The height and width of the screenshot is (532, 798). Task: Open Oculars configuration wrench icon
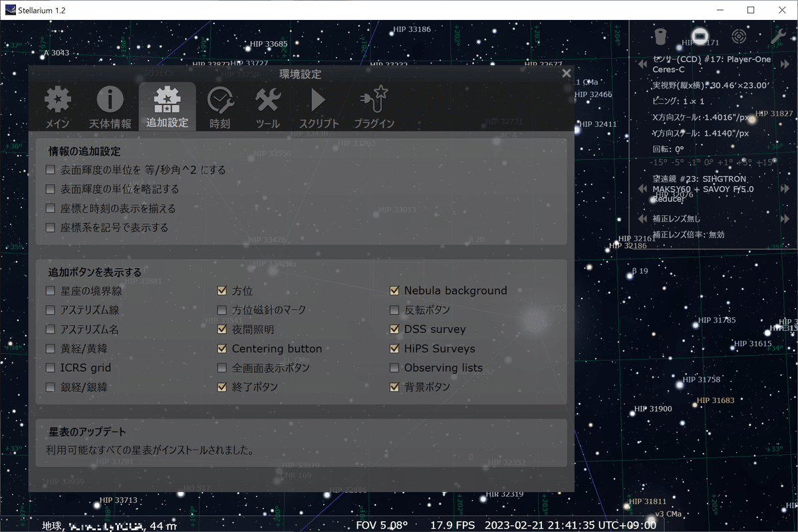click(x=778, y=37)
